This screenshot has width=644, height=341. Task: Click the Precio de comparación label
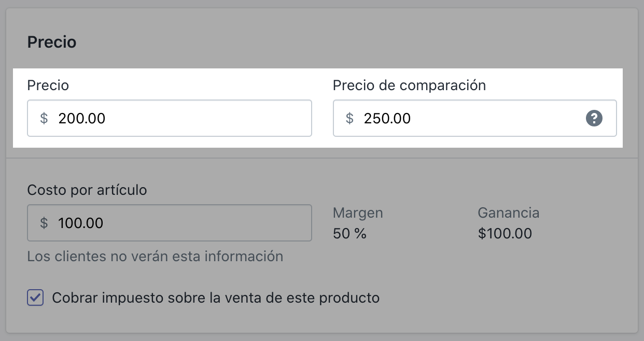[x=409, y=86]
